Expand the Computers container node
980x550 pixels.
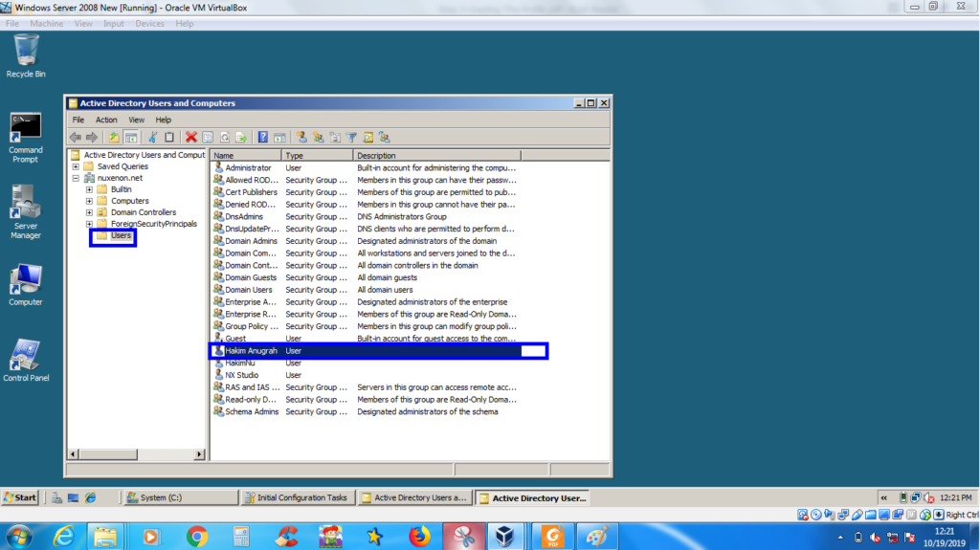coord(89,201)
